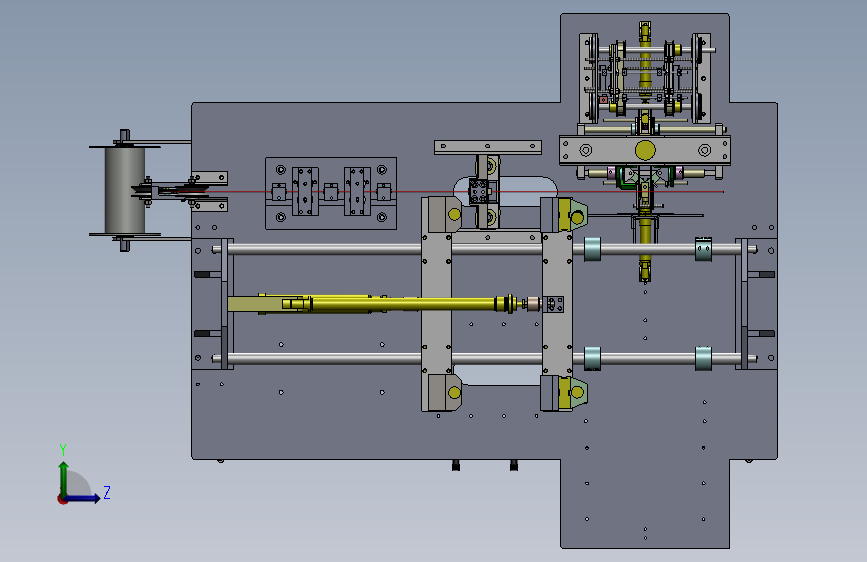Select the long yellow pneumatic cylinder body
This screenshot has width=867, height=562.
404,304
